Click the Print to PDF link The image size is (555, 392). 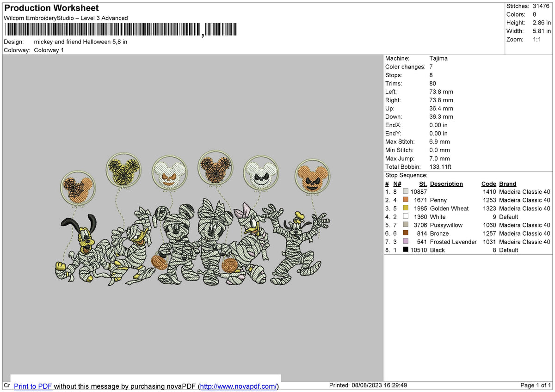33,386
